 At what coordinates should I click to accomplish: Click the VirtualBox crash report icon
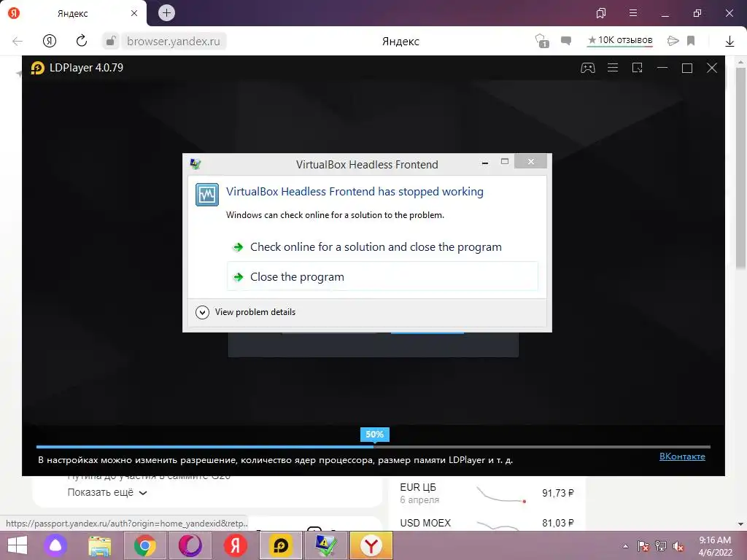click(207, 194)
